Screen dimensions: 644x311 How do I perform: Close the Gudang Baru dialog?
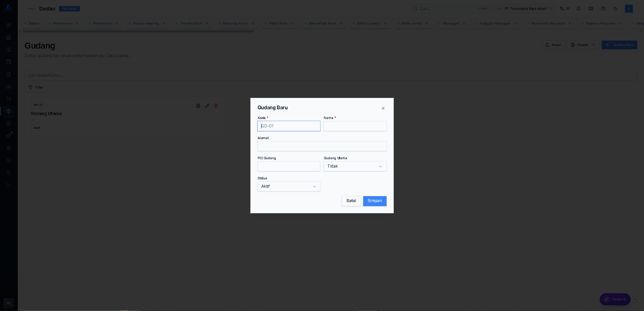click(383, 108)
